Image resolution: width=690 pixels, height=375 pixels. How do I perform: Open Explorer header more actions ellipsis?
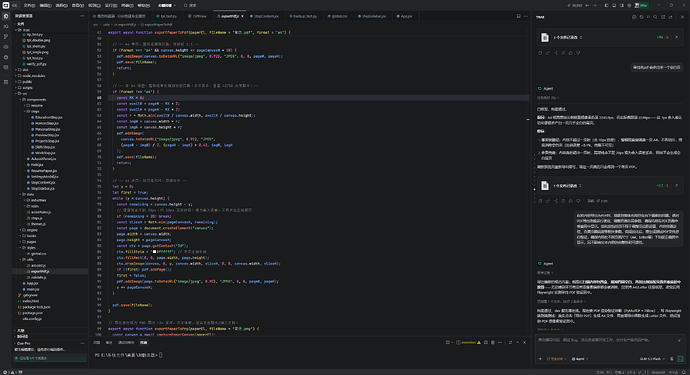coord(82,16)
